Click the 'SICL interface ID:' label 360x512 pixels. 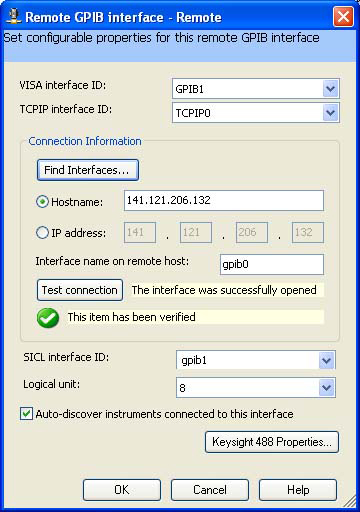[66, 357]
